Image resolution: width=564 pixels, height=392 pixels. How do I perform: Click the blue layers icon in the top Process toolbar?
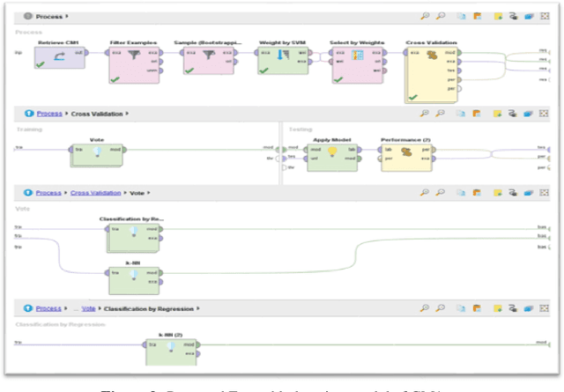pyautogui.click(x=529, y=16)
